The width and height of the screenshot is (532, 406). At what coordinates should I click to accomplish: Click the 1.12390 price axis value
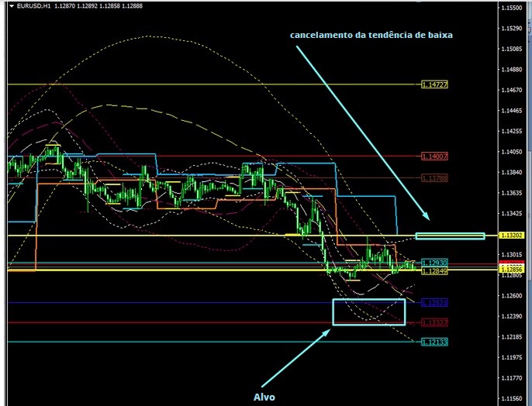pyautogui.click(x=512, y=316)
